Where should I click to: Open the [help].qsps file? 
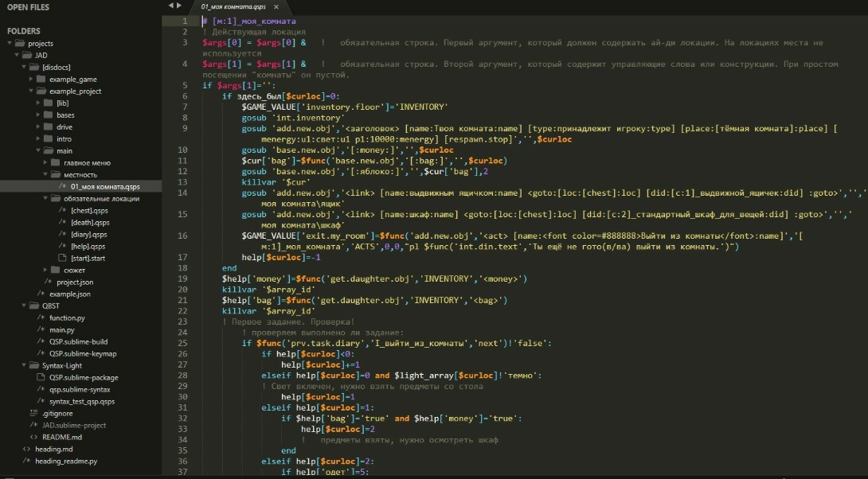pos(88,246)
